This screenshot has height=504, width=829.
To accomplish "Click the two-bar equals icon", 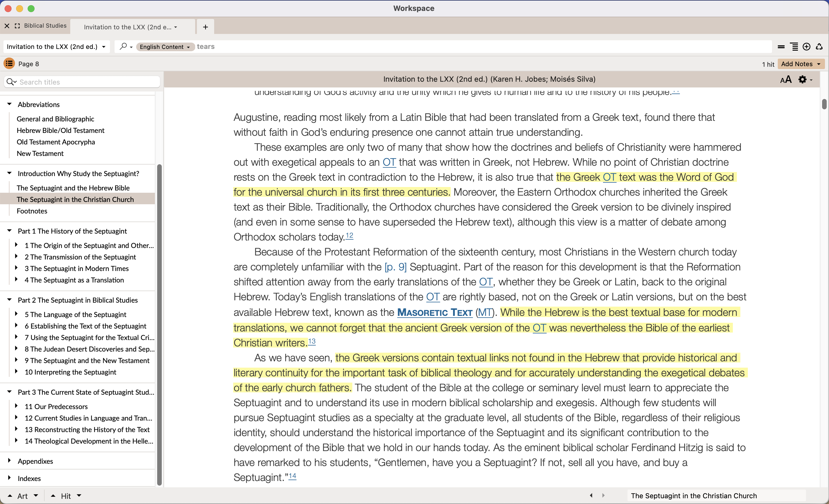I will coord(781,47).
